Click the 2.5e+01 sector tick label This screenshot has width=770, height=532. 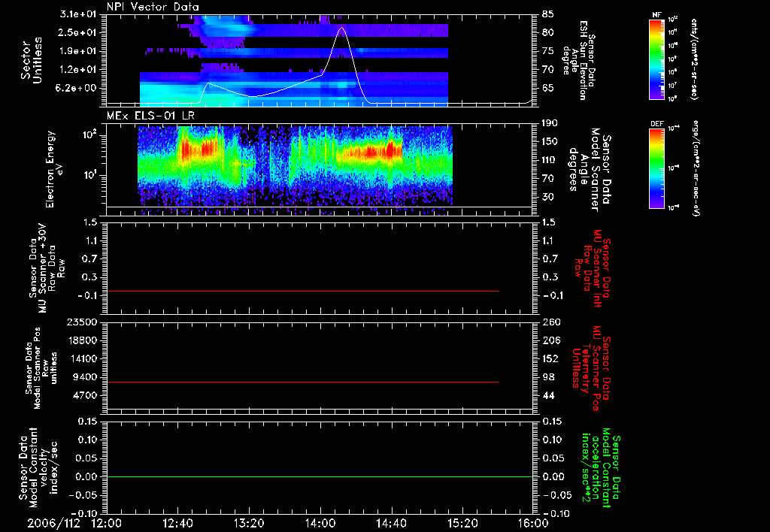[x=78, y=32]
